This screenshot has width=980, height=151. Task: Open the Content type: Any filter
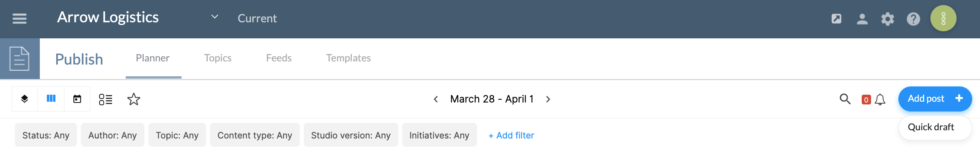[255, 135]
